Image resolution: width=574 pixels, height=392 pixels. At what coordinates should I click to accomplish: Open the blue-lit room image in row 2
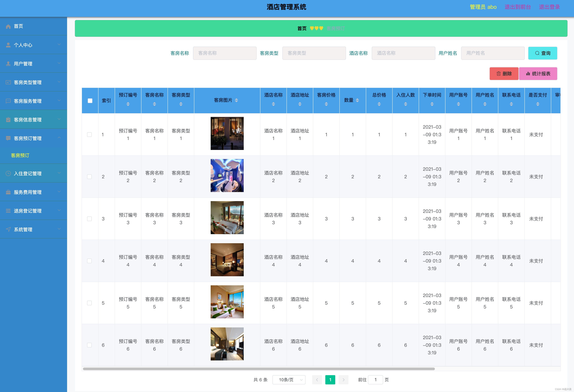point(227,176)
